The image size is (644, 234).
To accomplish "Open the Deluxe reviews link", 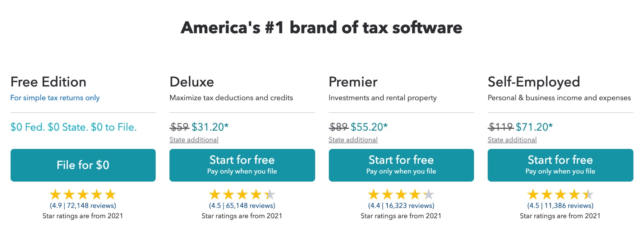I will 242,205.
